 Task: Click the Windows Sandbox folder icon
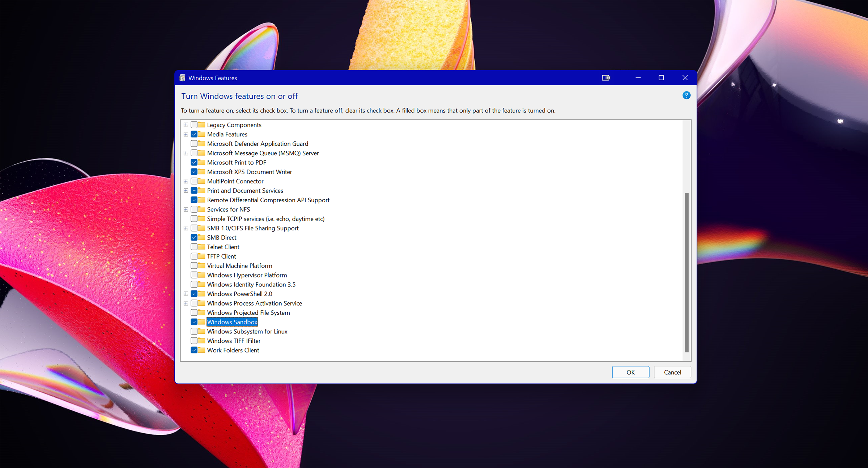(x=202, y=322)
